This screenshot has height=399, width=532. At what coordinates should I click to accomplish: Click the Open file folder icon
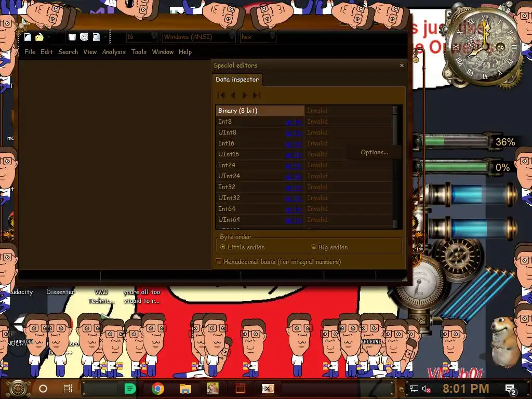(39, 37)
